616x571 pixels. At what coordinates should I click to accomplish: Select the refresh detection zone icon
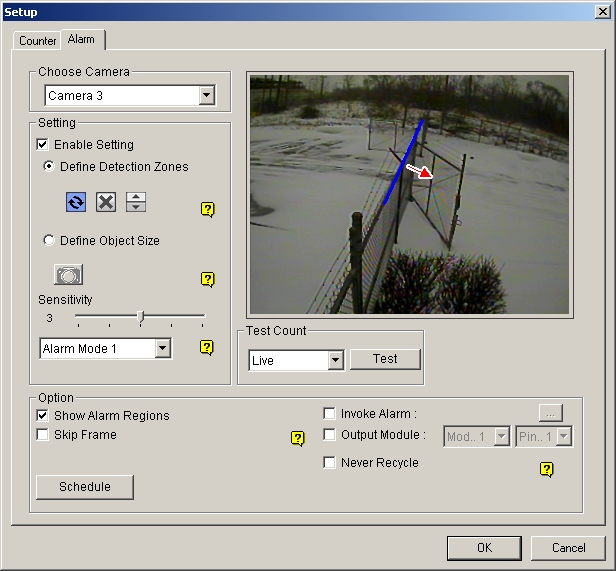click(76, 202)
